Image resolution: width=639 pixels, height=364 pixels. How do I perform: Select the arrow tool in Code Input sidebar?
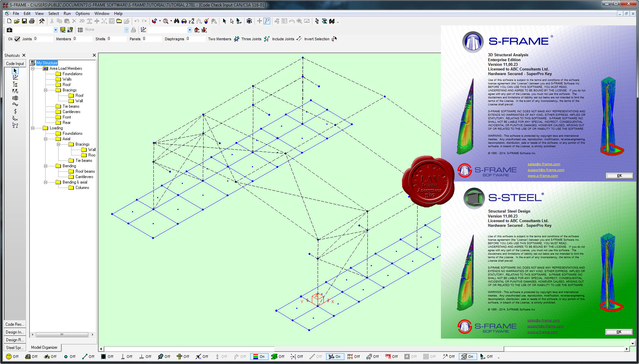coord(15,71)
